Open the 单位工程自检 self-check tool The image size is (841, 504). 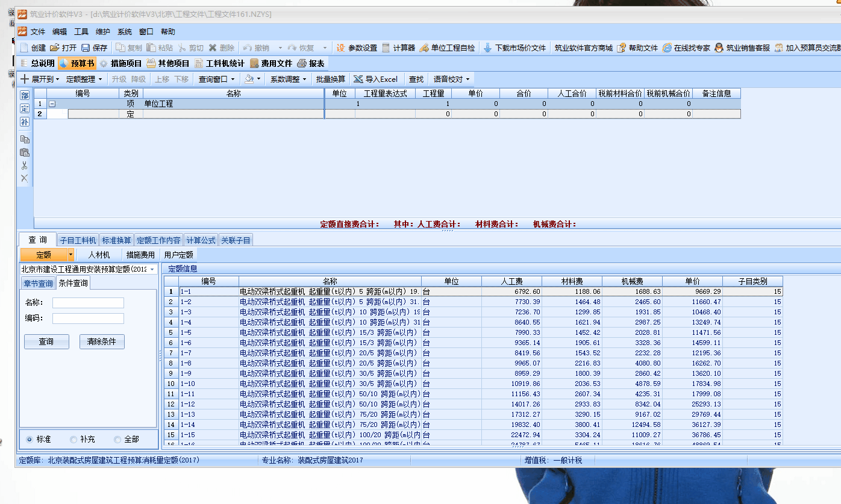point(424,48)
